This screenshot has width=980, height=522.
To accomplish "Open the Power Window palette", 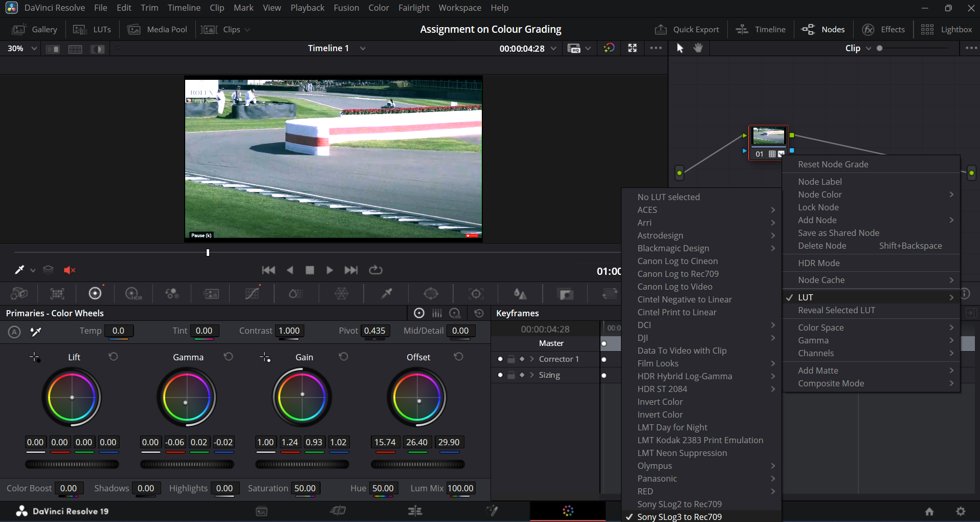I will (431, 294).
